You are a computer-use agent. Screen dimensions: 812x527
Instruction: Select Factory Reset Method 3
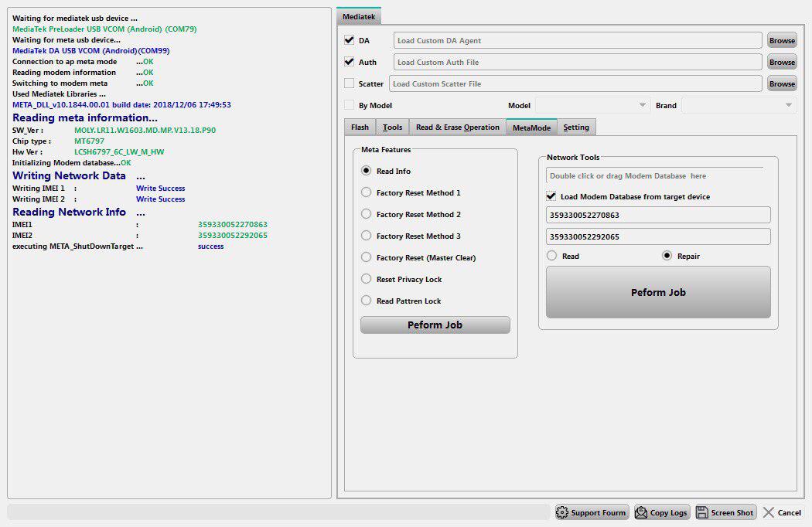(366, 236)
